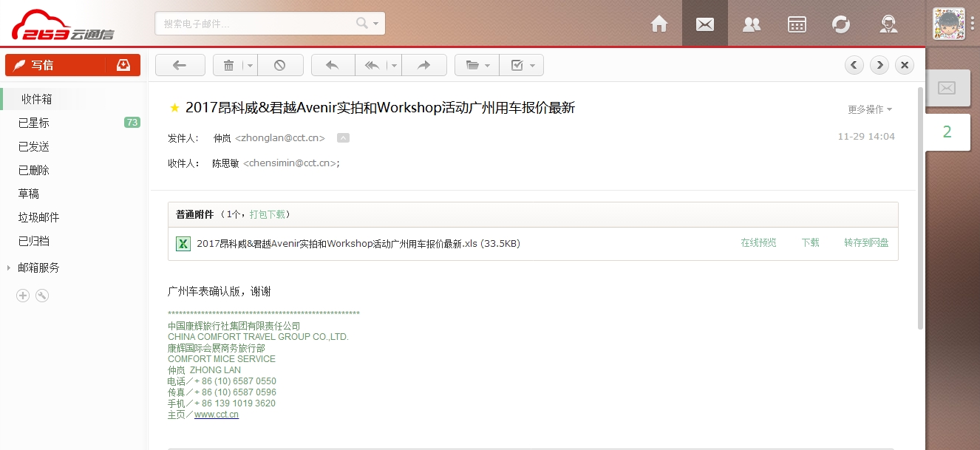Click the trash delete icon

point(228,65)
